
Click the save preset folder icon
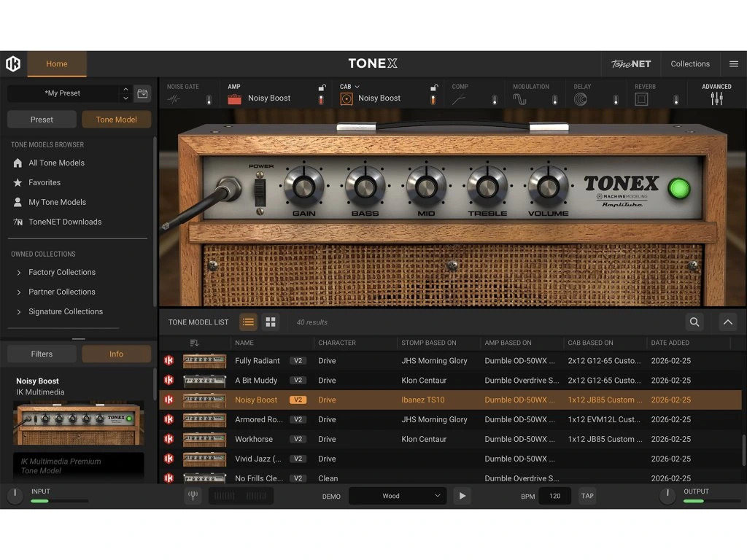(143, 93)
